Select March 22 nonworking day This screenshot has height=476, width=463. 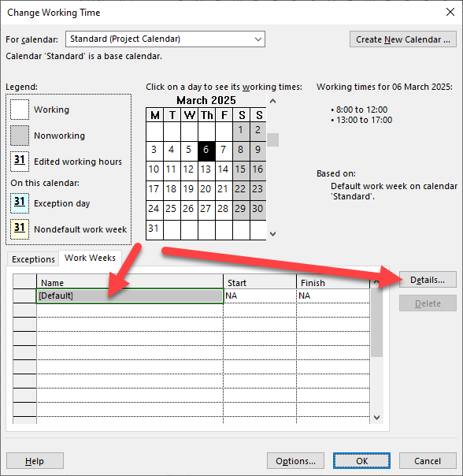(x=241, y=189)
